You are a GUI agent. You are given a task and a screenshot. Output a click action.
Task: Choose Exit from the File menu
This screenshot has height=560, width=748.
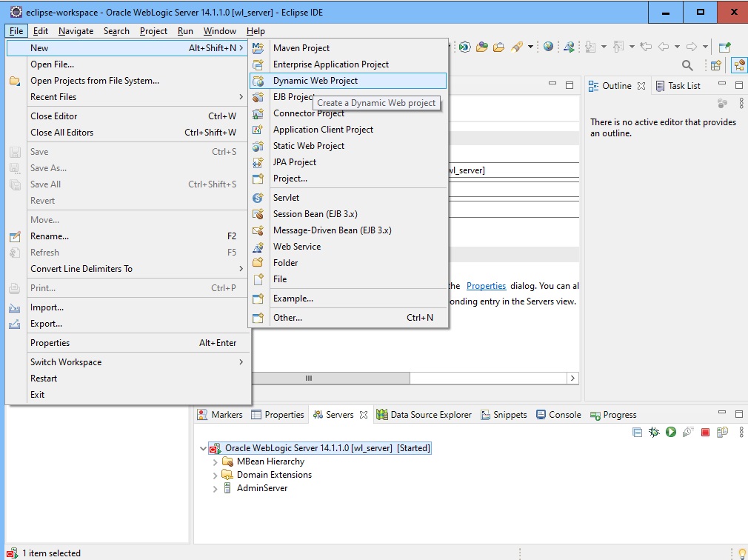coord(128,395)
